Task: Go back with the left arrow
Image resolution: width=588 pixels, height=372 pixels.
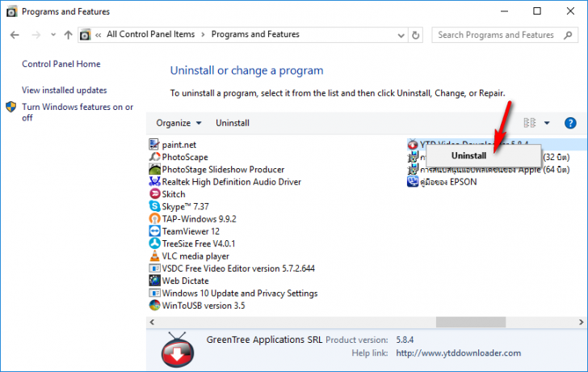Action: (x=15, y=35)
